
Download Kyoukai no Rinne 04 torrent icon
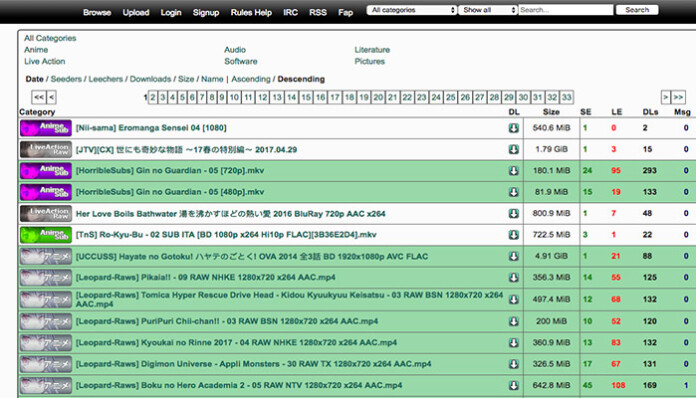[x=514, y=343]
